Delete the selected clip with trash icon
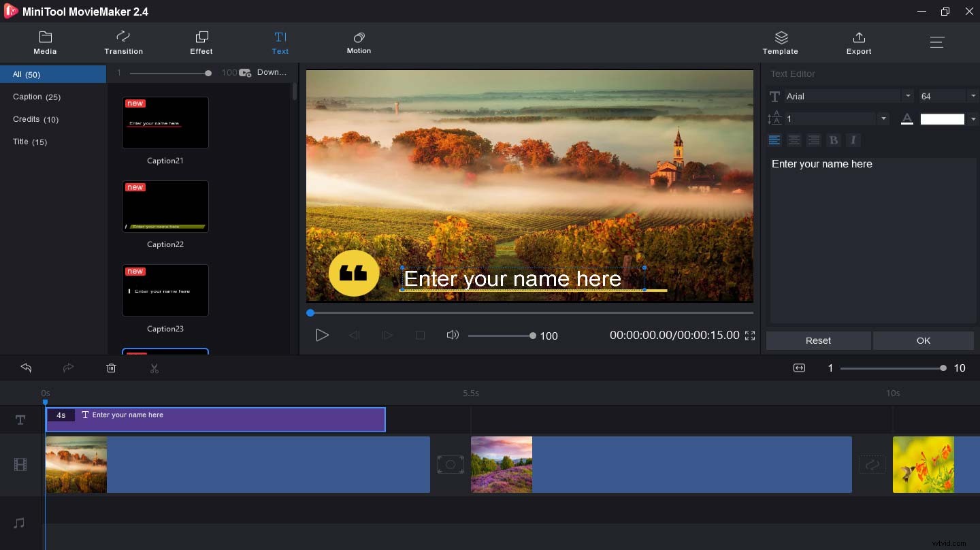The width and height of the screenshot is (980, 550). coord(112,368)
